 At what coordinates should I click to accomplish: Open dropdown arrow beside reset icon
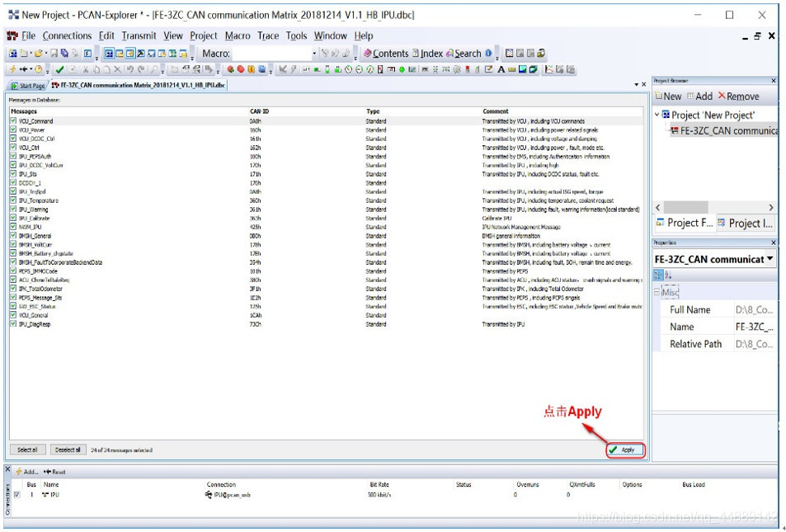click(31, 69)
